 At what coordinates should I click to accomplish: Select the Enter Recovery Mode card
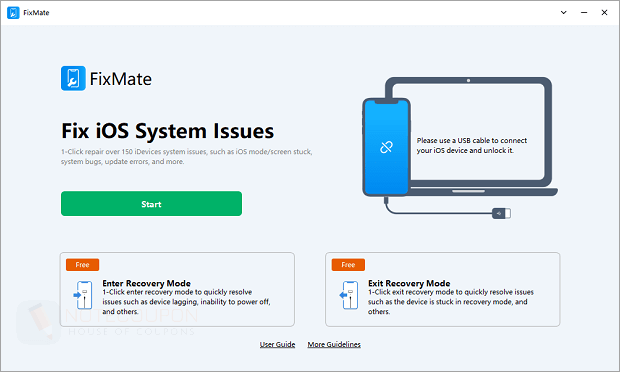pos(177,289)
